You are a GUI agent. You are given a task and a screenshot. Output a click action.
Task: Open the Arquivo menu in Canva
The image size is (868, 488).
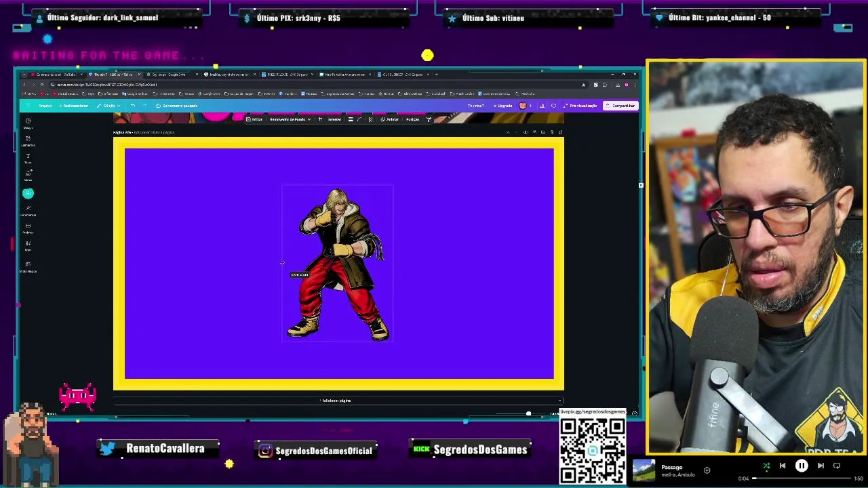(x=45, y=106)
